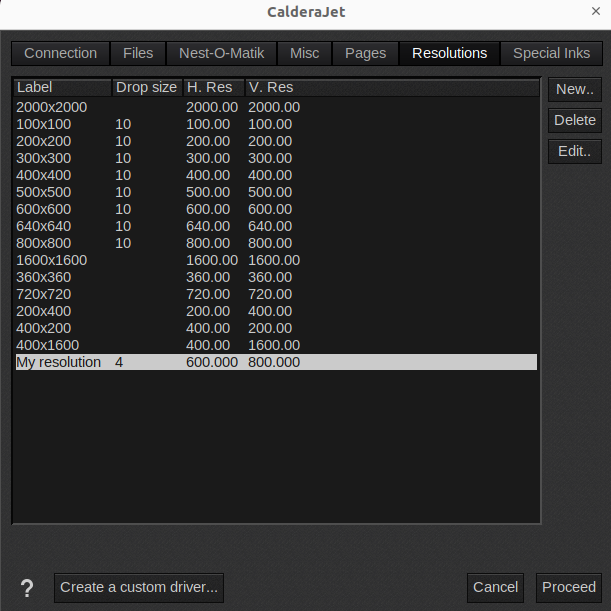Select the 600x600 resolution row
The width and height of the screenshot is (611, 611).
pyautogui.click(x=276, y=209)
